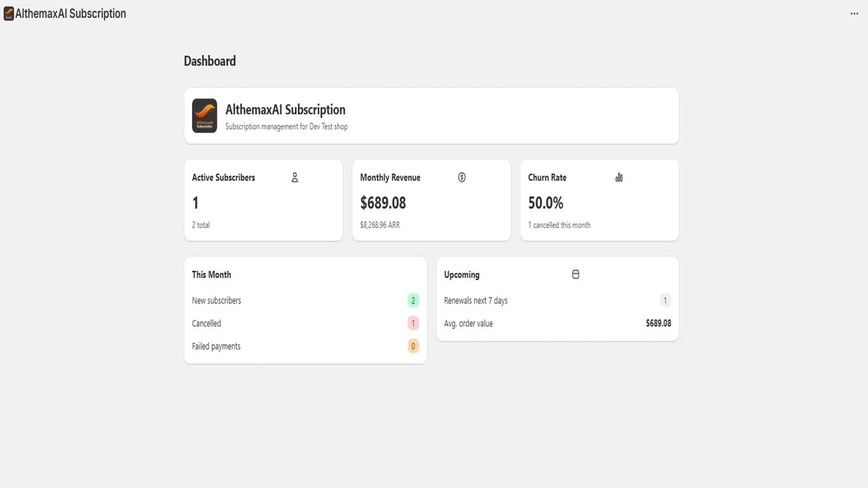This screenshot has width=868, height=488.
Task: Open the Monthly Revenue figure $689.08
Action: pos(384,203)
